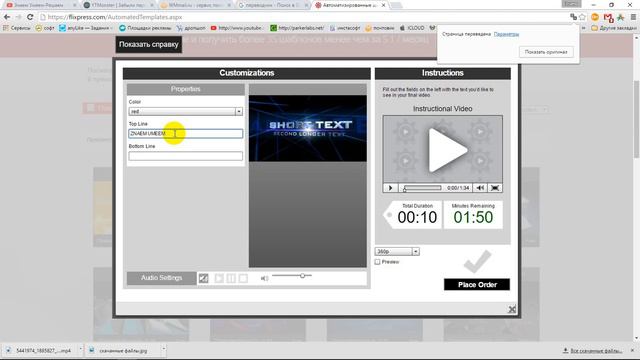
Task: Open the Color dropdown showing red
Action: tap(185, 111)
